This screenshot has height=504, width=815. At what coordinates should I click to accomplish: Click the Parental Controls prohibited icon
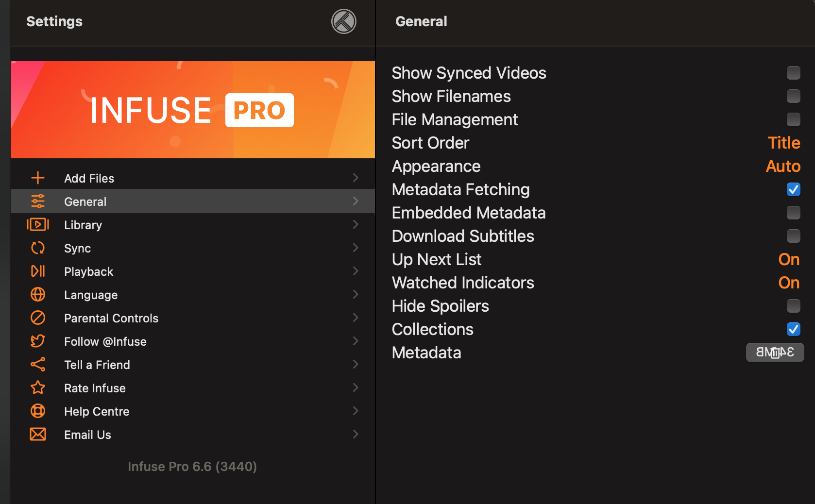[38, 318]
